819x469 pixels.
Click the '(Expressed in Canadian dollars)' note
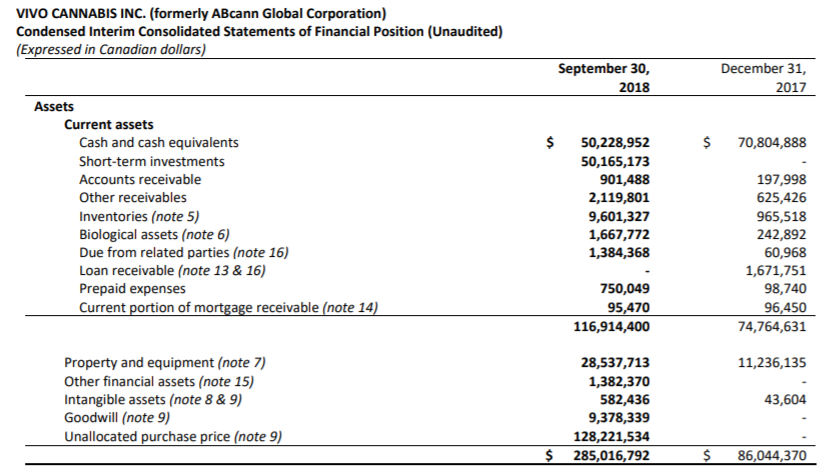tap(111, 49)
